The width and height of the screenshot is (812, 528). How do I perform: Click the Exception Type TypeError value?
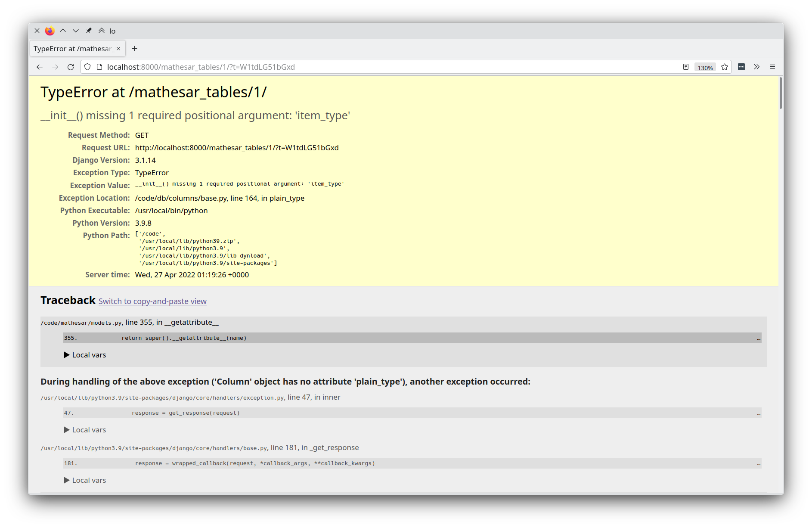click(x=152, y=173)
